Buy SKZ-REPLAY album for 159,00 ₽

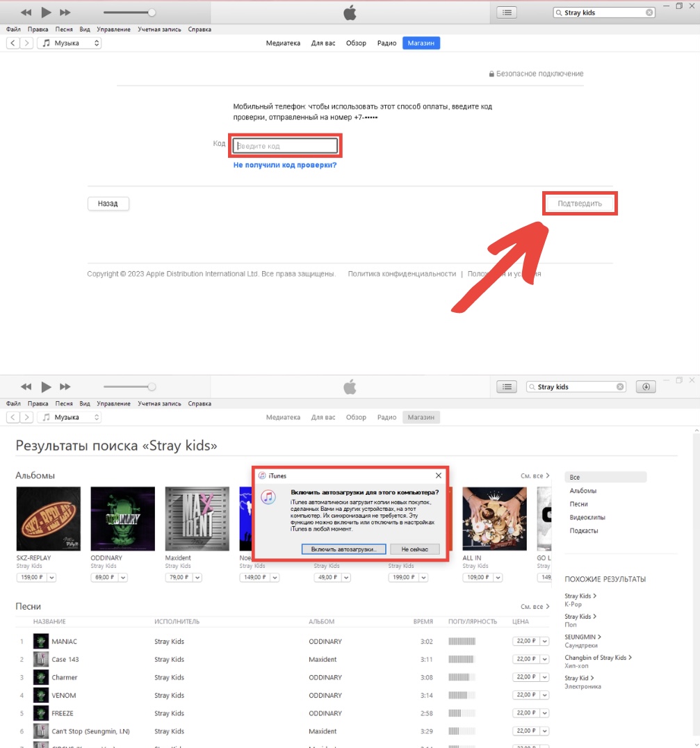[x=32, y=578]
